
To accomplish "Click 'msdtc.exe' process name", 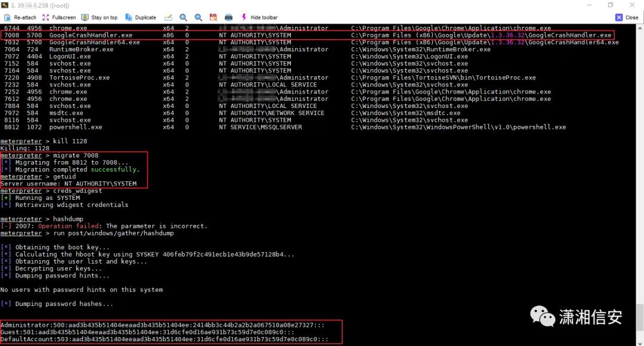I will [x=66, y=113].
